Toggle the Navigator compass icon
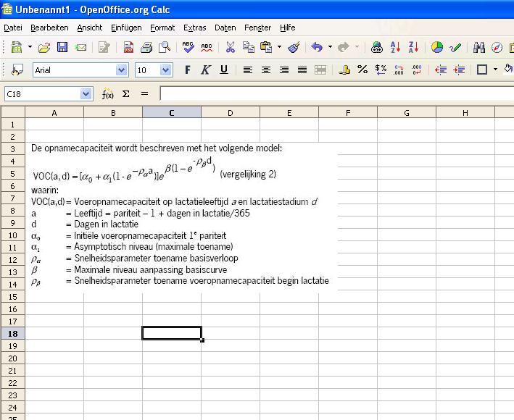This screenshot has width=514, height=420. (497, 48)
